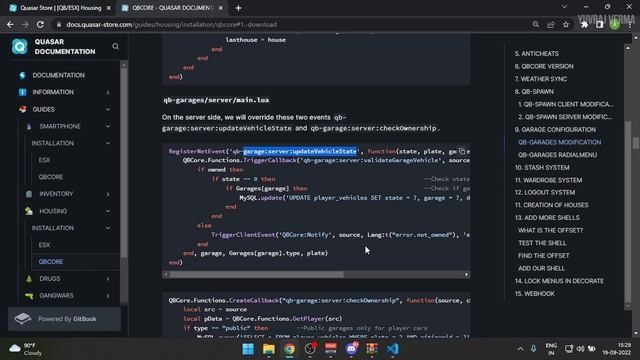Jump to 11. Wardrobe System section

(x=548, y=180)
